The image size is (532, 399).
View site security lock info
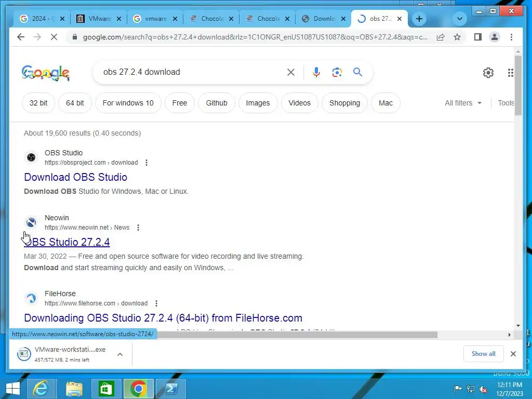[75, 37]
